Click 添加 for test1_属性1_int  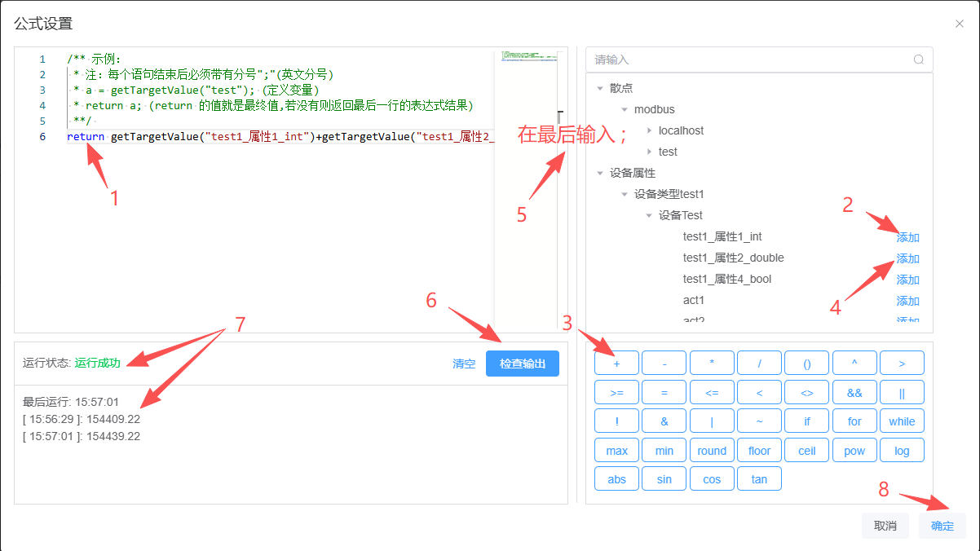(908, 237)
